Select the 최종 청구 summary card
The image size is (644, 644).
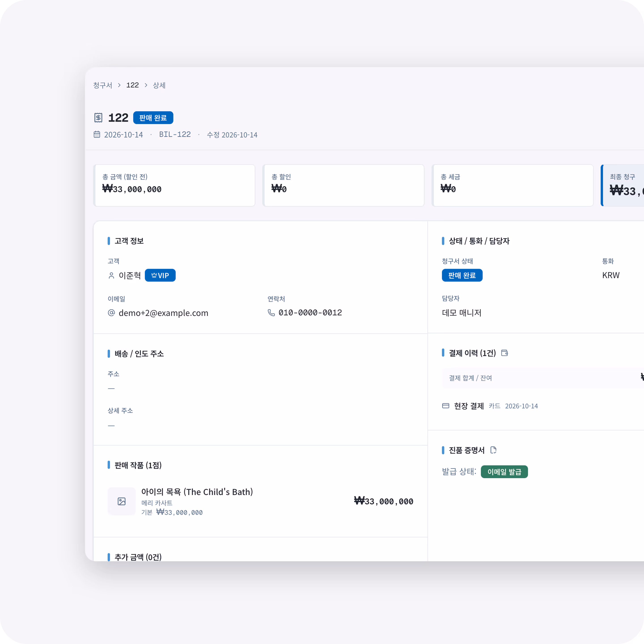pos(622,185)
